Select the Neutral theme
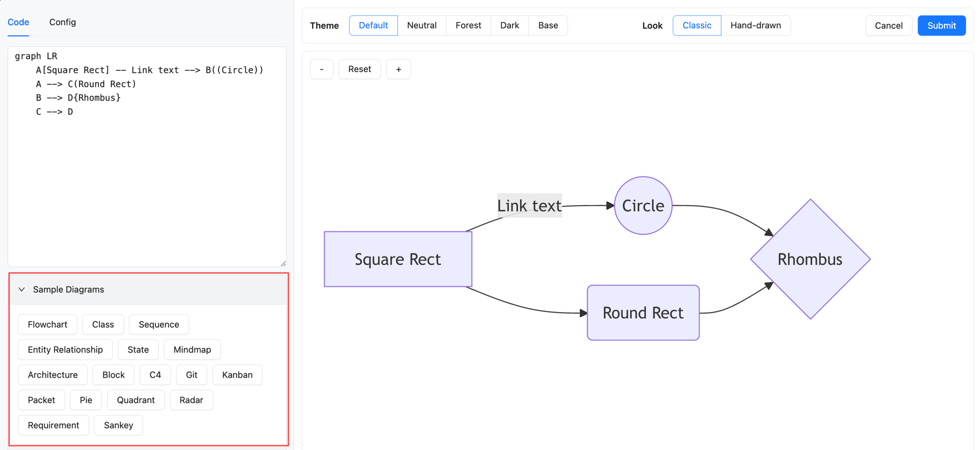Viewport: 980px width, 450px height. pyautogui.click(x=422, y=25)
